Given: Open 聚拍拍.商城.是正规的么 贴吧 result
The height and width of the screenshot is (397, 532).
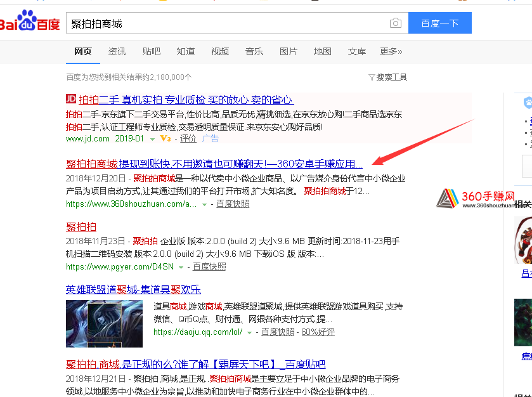Looking at the screenshot, I should (196, 364).
